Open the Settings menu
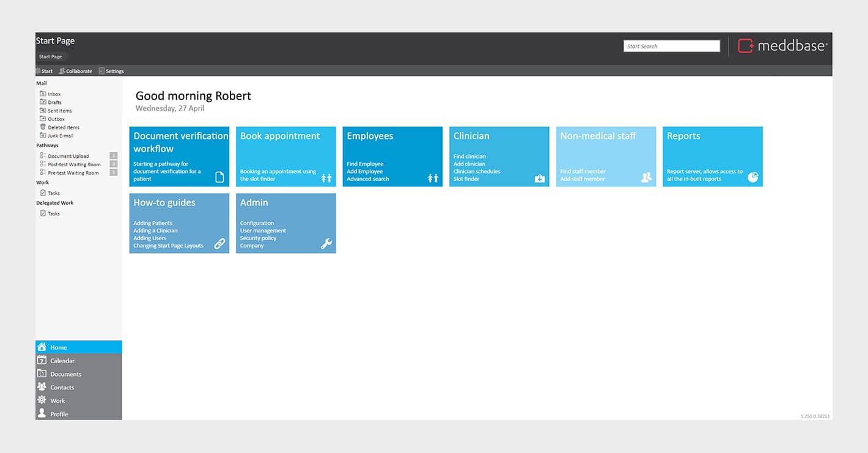This screenshot has width=868, height=453. [114, 71]
